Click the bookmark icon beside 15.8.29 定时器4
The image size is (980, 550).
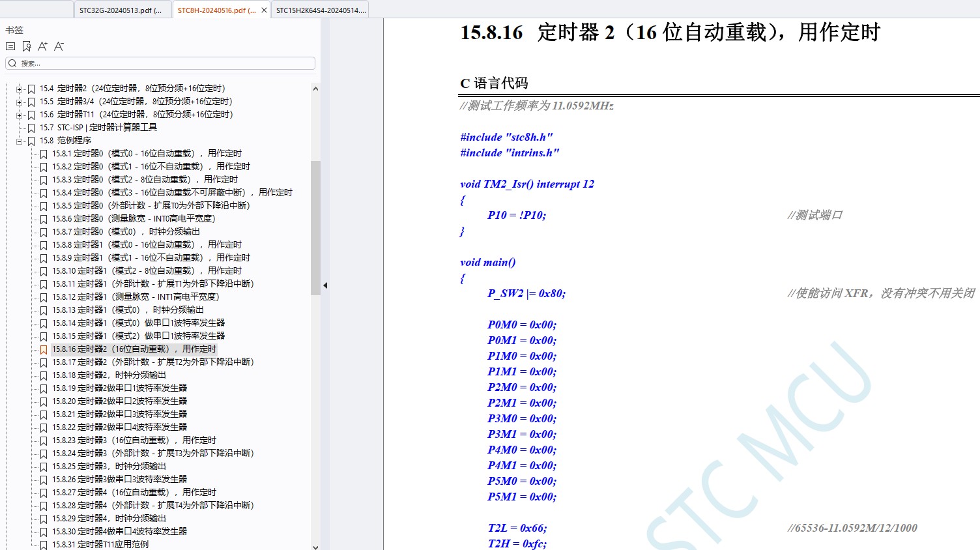44,519
